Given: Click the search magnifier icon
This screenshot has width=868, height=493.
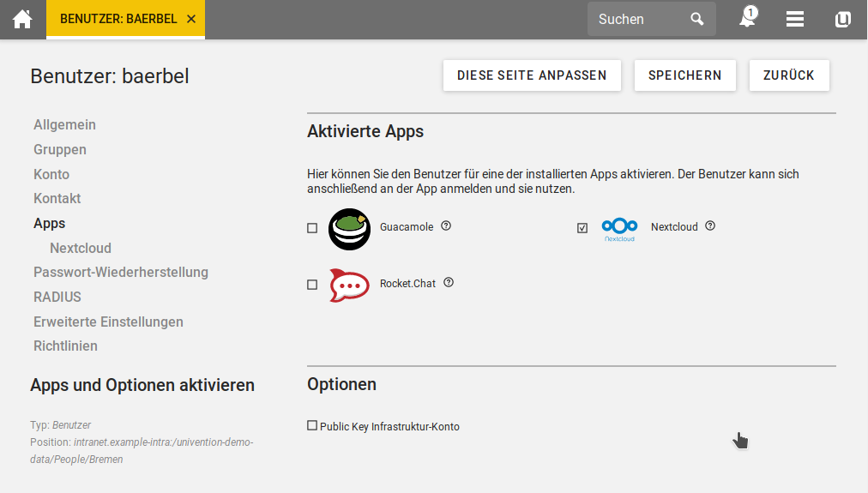Looking at the screenshot, I should [x=697, y=19].
